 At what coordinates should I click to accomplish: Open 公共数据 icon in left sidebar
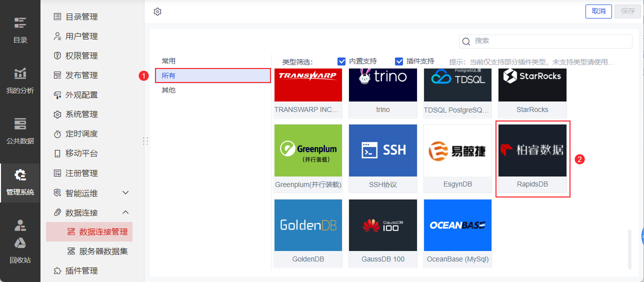(20, 123)
